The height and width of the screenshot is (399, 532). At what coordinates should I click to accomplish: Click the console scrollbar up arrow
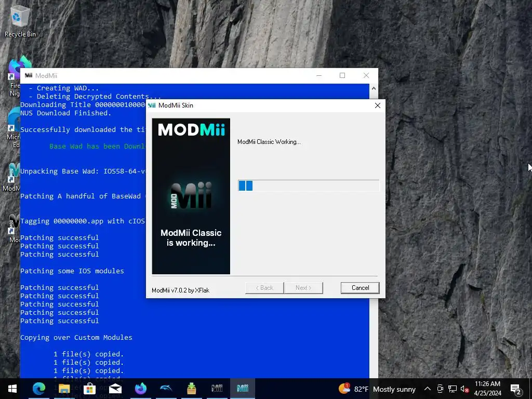point(374,88)
